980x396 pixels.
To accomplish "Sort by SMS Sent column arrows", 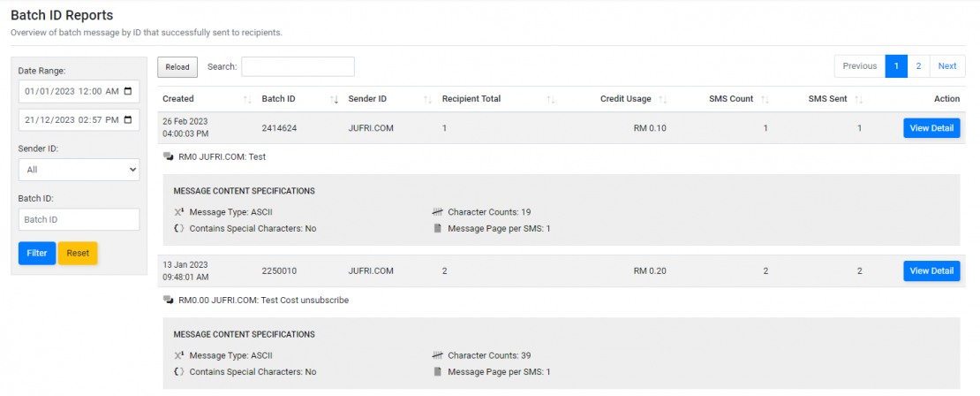I will point(859,99).
